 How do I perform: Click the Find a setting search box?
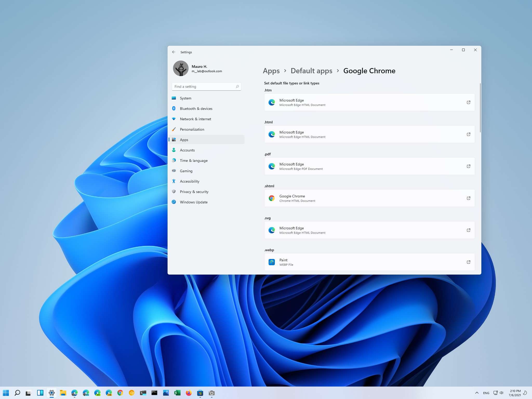click(206, 86)
